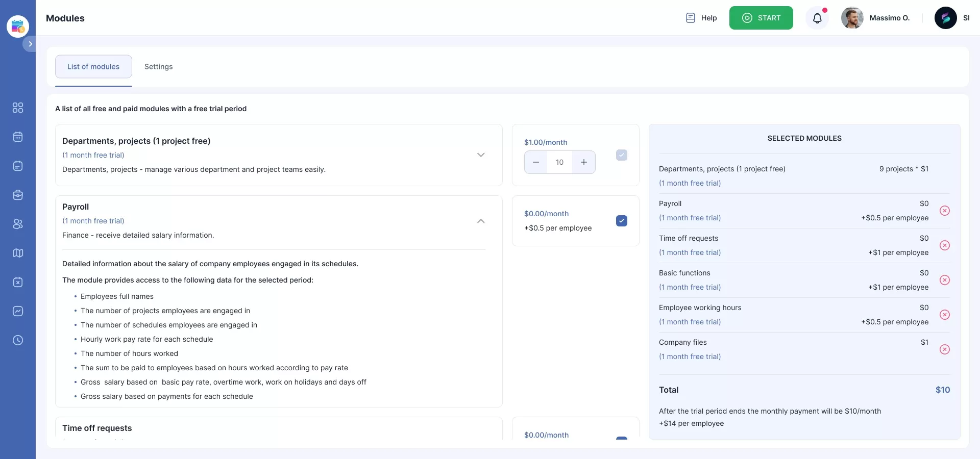This screenshot has height=459, width=980.
Task: Open the employees icon in sidebar
Action: coord(18,224)
